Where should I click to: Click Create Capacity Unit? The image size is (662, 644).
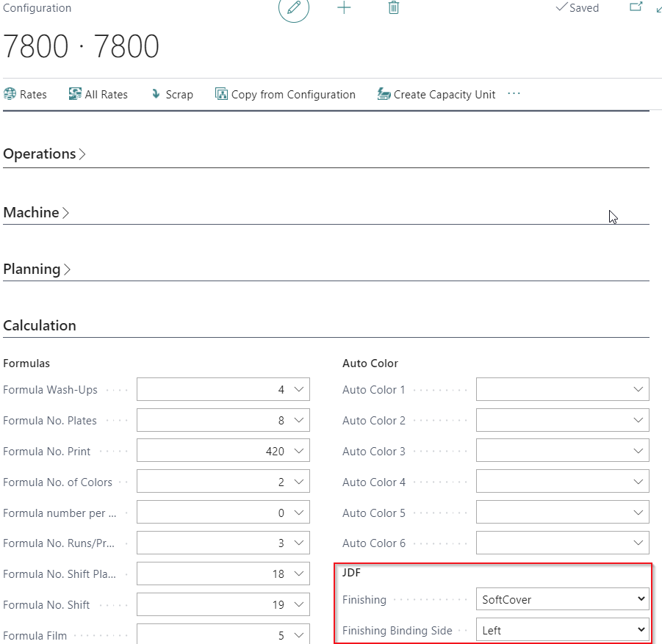click(x=436, y=94)
